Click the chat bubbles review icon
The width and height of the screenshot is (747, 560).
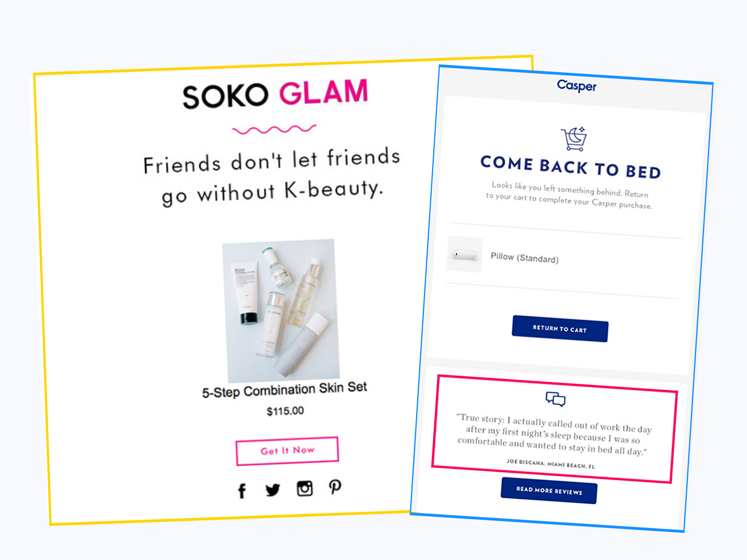(556, 399)
